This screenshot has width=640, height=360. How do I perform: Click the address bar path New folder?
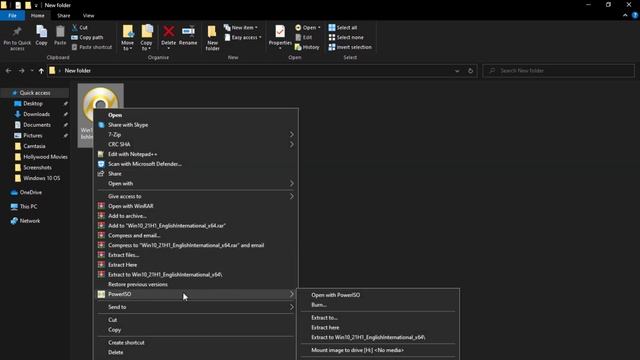tap(78, 71)
